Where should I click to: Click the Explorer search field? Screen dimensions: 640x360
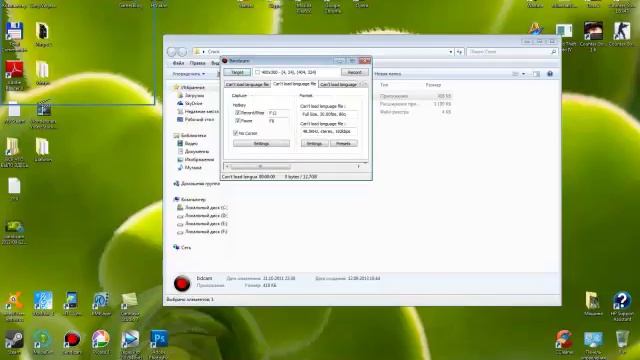tap(512, 52)
